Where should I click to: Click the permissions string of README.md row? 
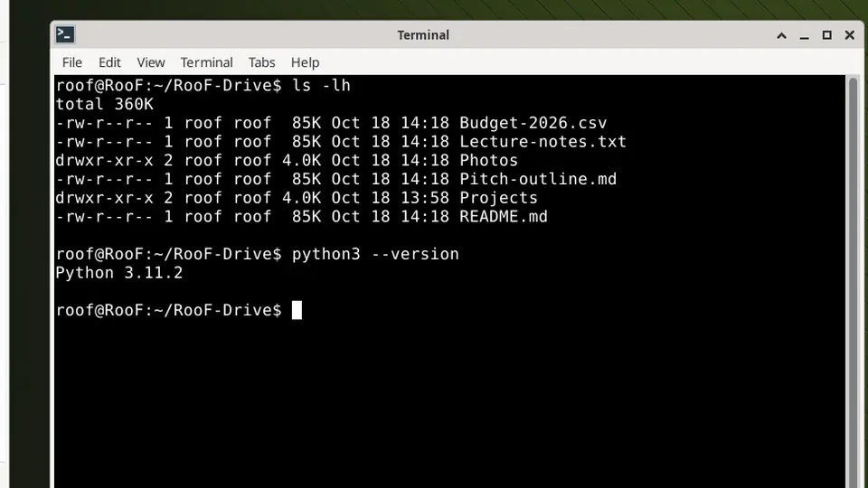(104, 217)
